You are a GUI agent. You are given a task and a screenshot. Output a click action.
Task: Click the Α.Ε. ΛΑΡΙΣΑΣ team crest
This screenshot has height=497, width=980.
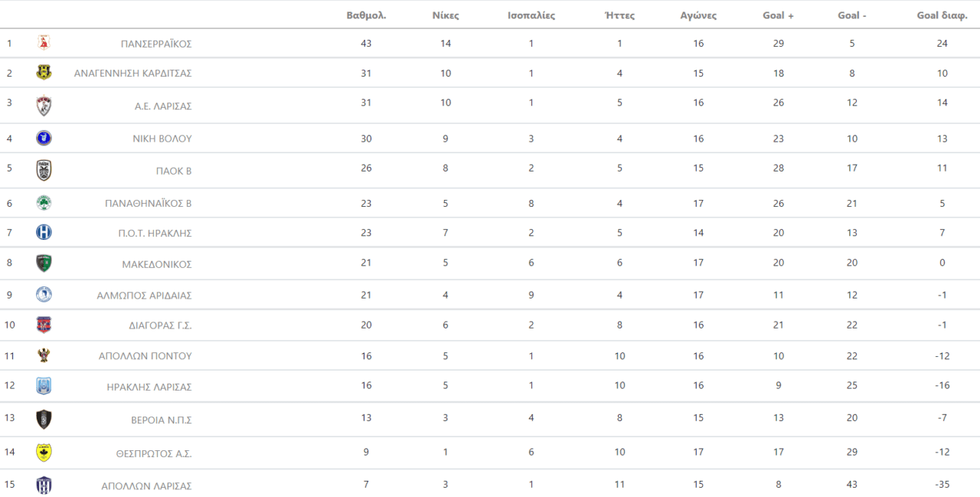click(44, 105)
